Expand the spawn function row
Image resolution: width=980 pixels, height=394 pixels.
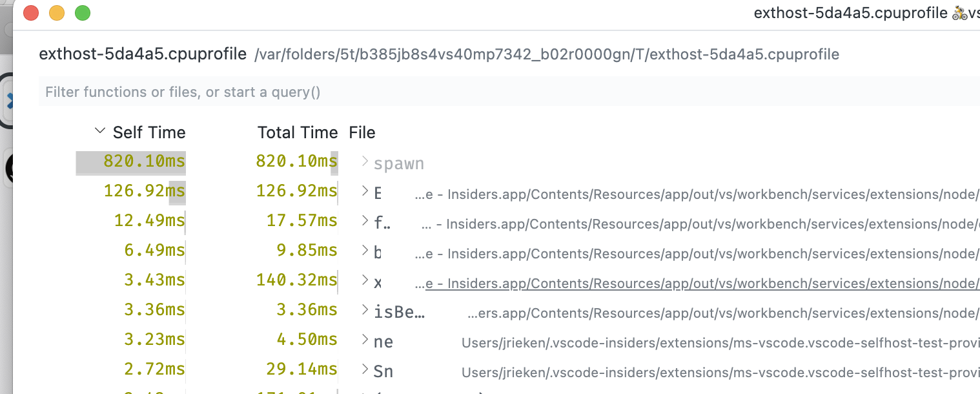pos(364,163)
